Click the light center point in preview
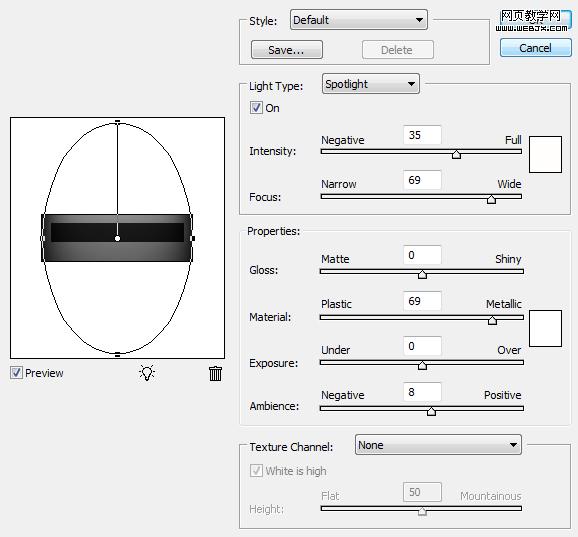 pyautogui.click(x=117, y=238)
